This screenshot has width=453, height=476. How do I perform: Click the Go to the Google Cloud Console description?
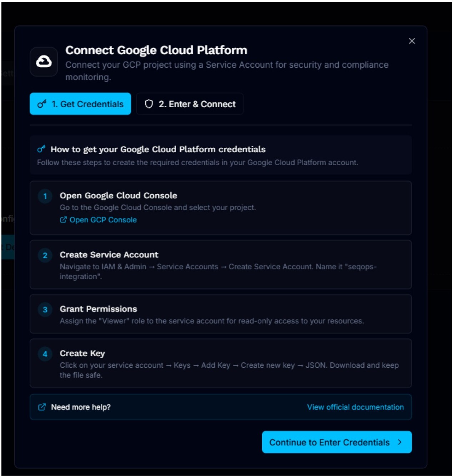pos(158,207)
